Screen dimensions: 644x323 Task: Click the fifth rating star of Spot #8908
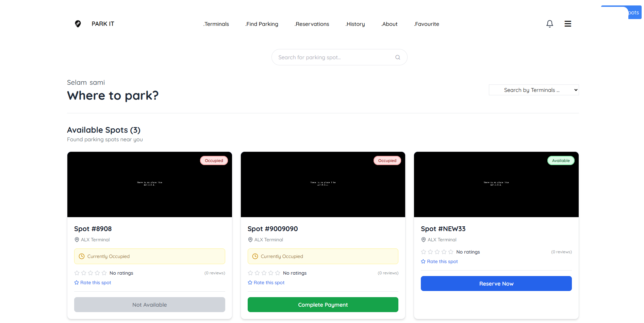pyautogui.click(x=104, y=273)
